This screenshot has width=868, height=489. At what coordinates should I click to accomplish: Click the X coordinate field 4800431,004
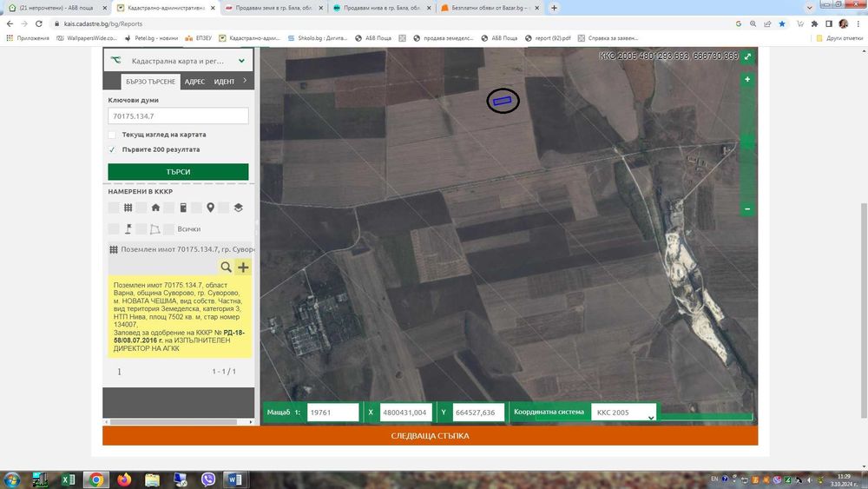405,413
